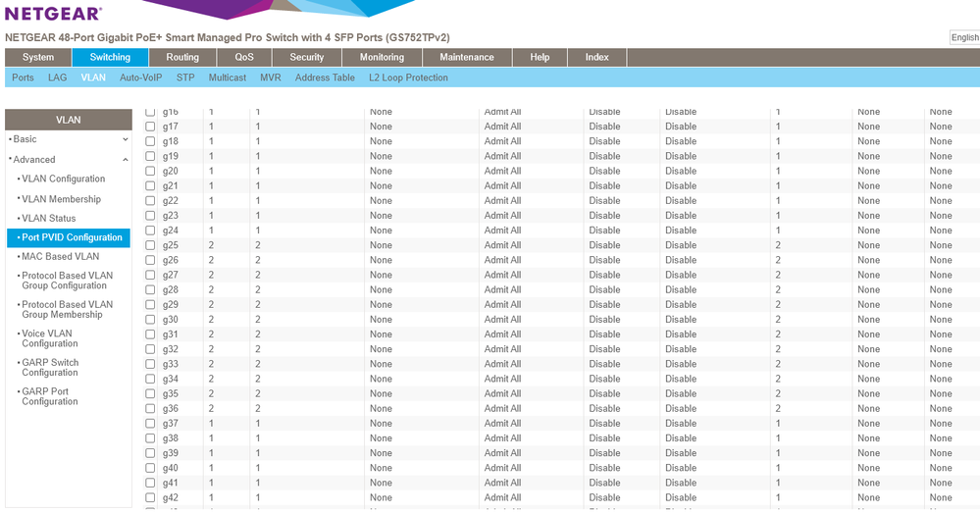Tick the g39 row checkbox
This screenshot has width=980, height=513.
(x=150, y=453)
